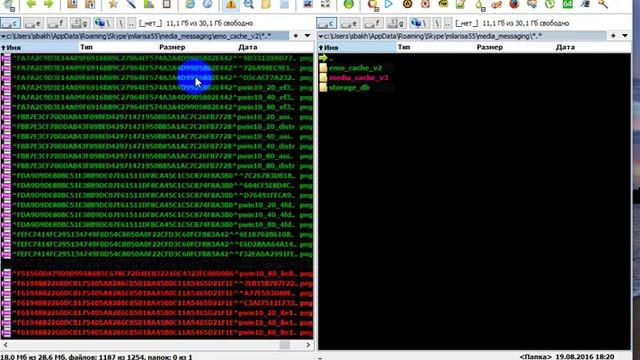Image resolution: width=640 pixels, height=360 pixels.
Task: Switch right panel to drive e
Action: point(350,23)
